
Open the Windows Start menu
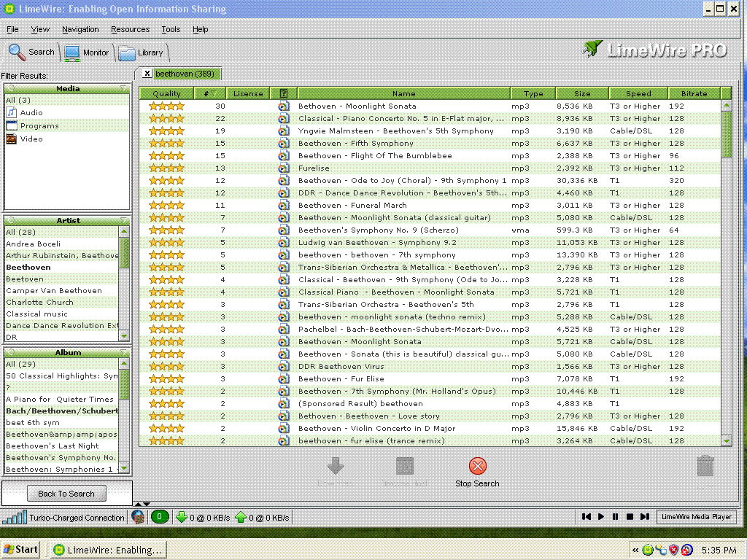pos(20,549)
